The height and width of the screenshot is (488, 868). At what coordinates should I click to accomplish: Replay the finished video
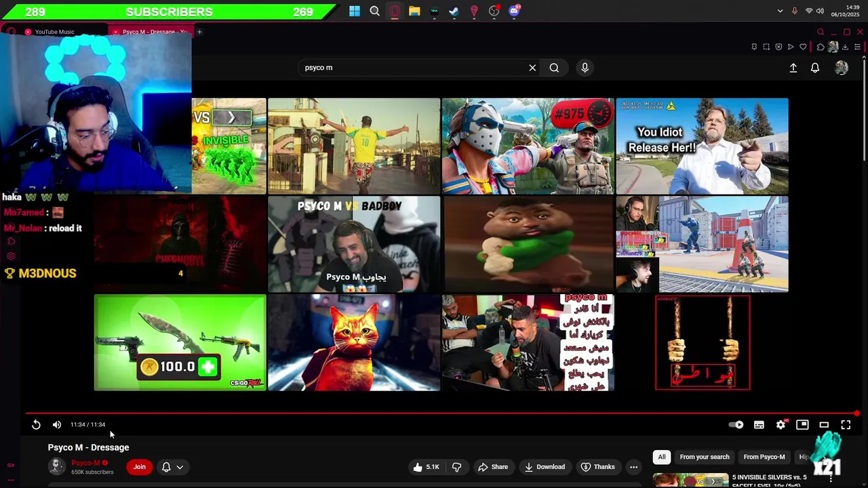point(36,424)
